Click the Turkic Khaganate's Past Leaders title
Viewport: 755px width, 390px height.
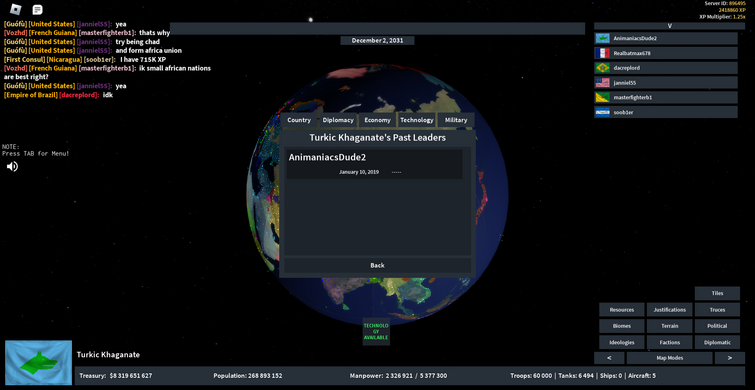click(x=378, y=138)
